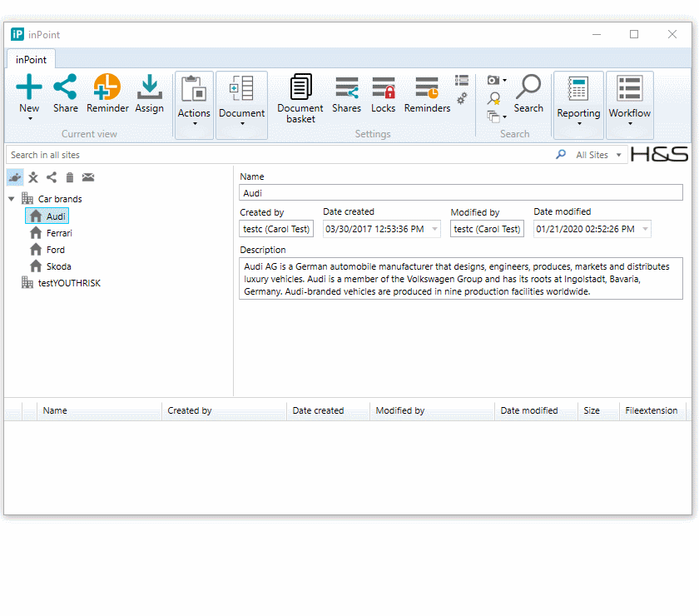699x616 pixels.
Task: Collapse the Car brands tree node
Action: (12, 199)
